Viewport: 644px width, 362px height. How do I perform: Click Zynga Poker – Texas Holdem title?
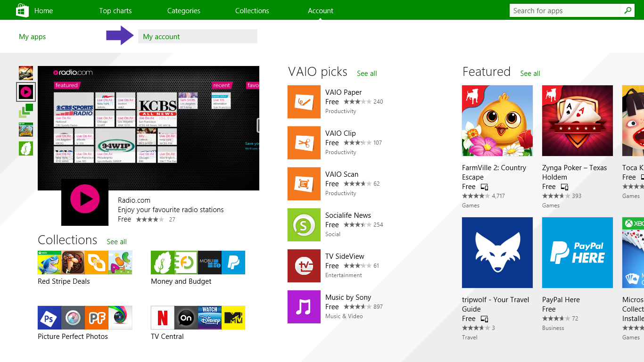(575, 173)
